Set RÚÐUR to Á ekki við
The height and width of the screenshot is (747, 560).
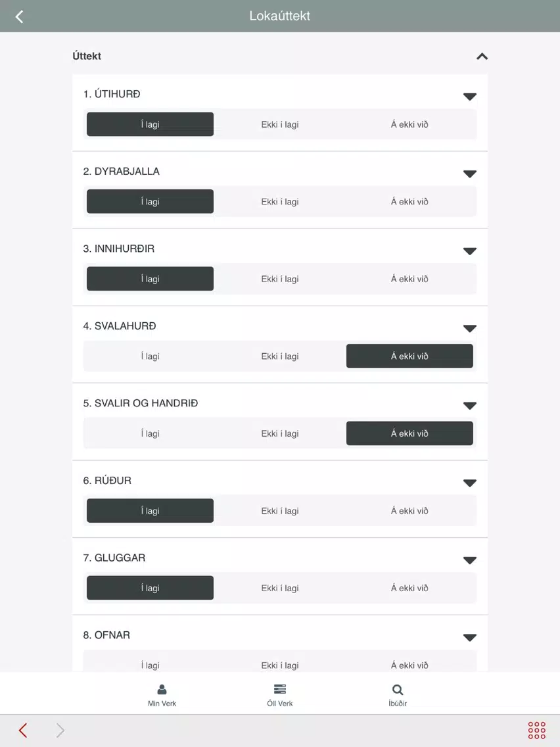click(409, 511)
